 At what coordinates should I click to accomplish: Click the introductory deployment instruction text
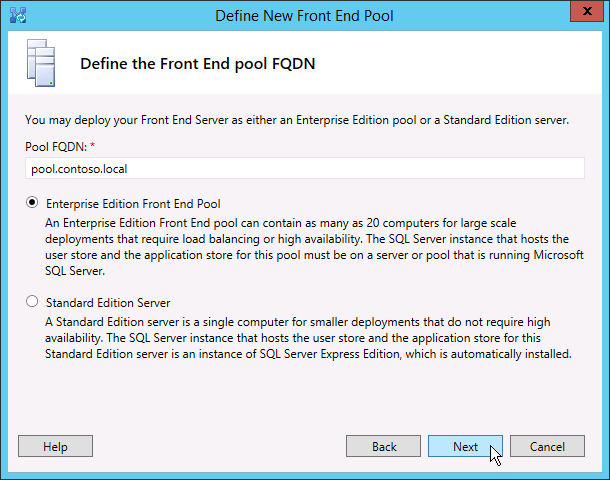(x=297, y=120)
